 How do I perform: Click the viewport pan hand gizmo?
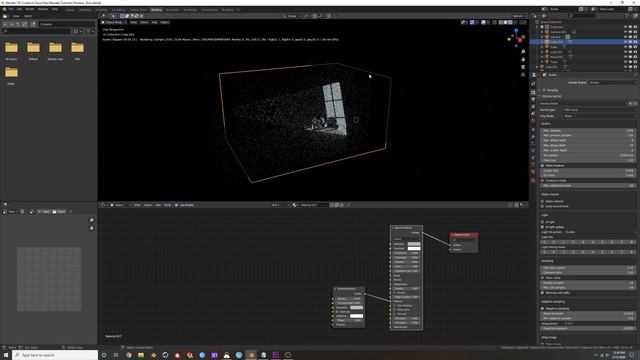(x=523, y=60)
